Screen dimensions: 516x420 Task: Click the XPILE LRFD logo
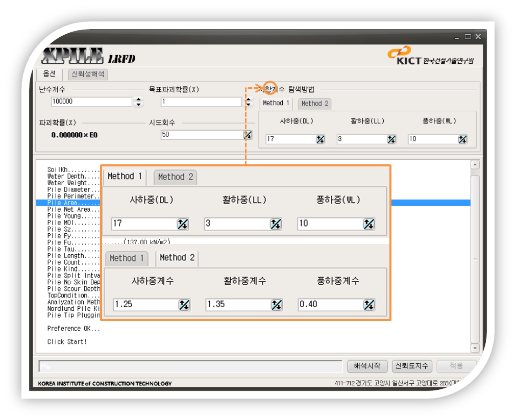[88, 55]
